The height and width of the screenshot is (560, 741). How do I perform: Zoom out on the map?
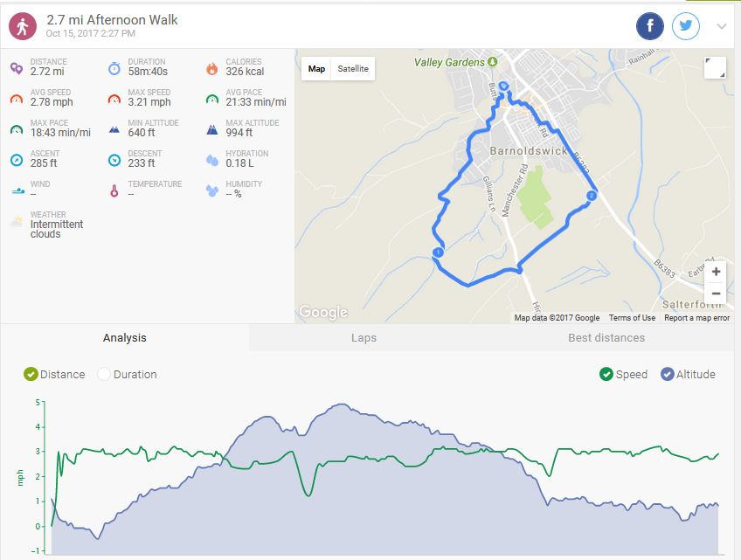click(716, 294)
